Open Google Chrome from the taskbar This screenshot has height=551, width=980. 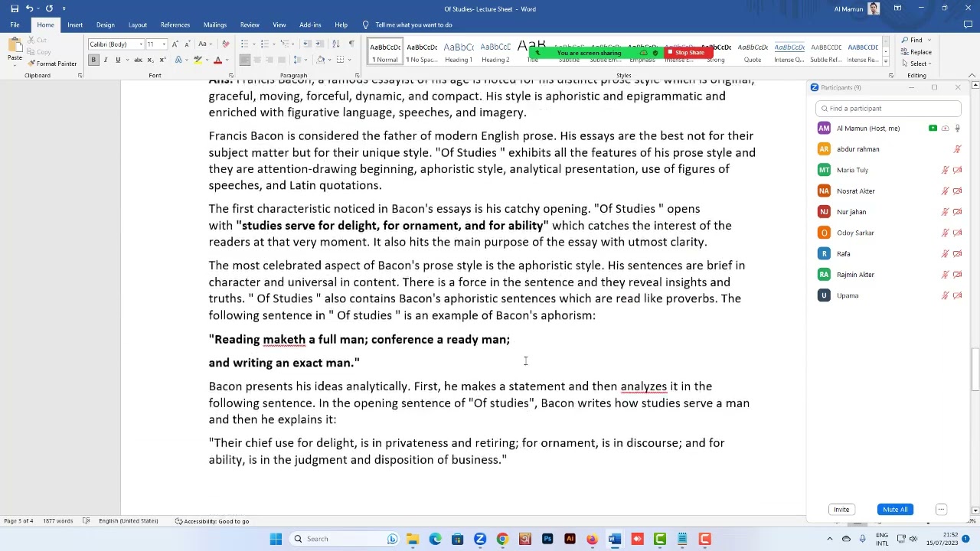[502, 539]
